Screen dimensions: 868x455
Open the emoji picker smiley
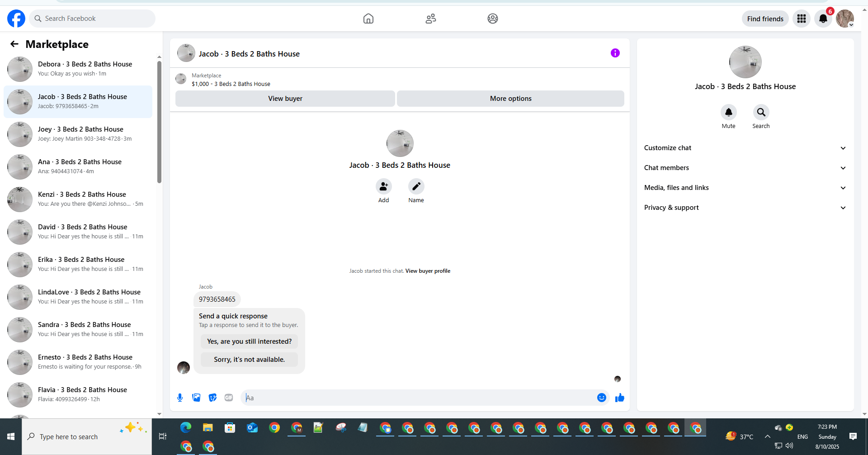[602, 398]
